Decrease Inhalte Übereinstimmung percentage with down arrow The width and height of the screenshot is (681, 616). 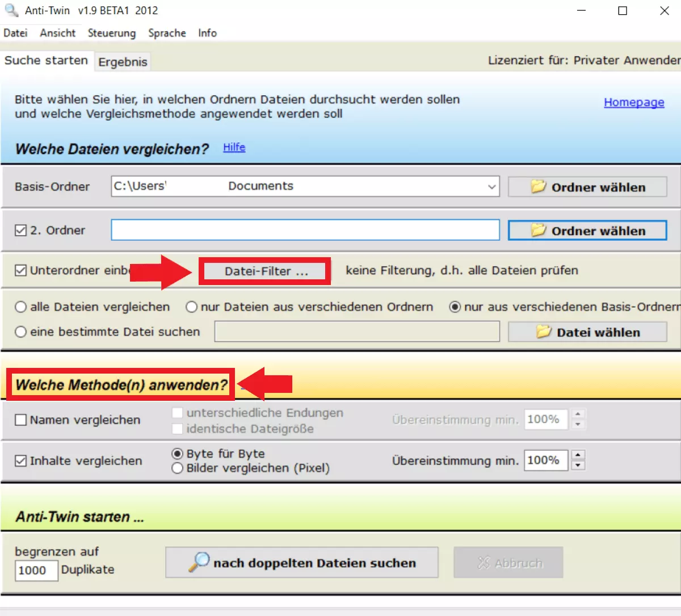click(578, 466)
